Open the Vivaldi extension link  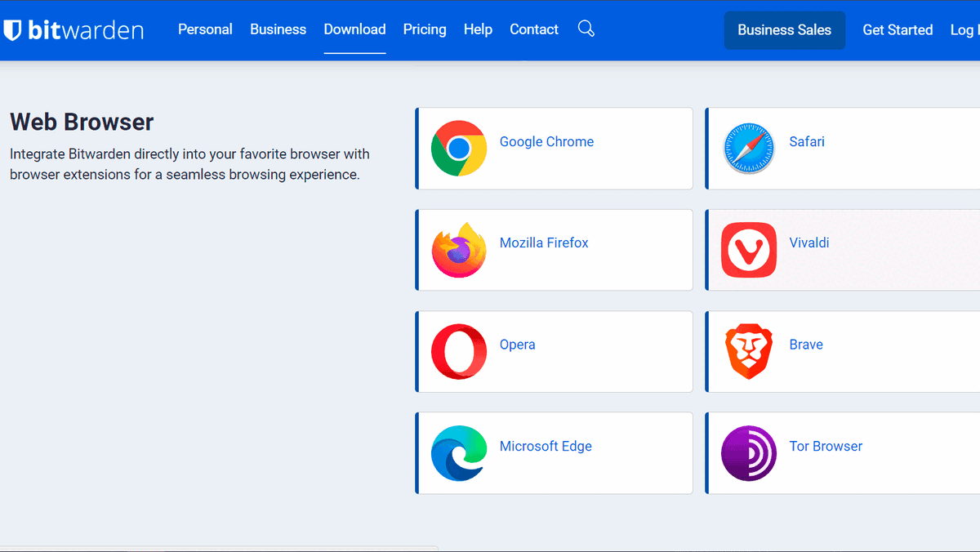809,243
